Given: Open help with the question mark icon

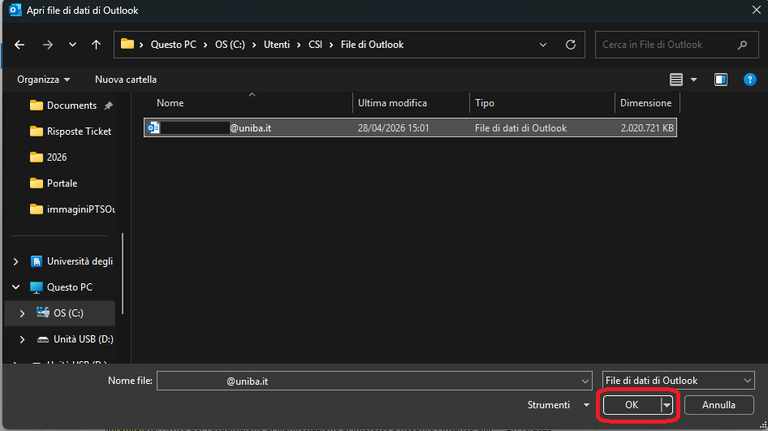Looking at the screenshot, I should (x=749, y=79).
